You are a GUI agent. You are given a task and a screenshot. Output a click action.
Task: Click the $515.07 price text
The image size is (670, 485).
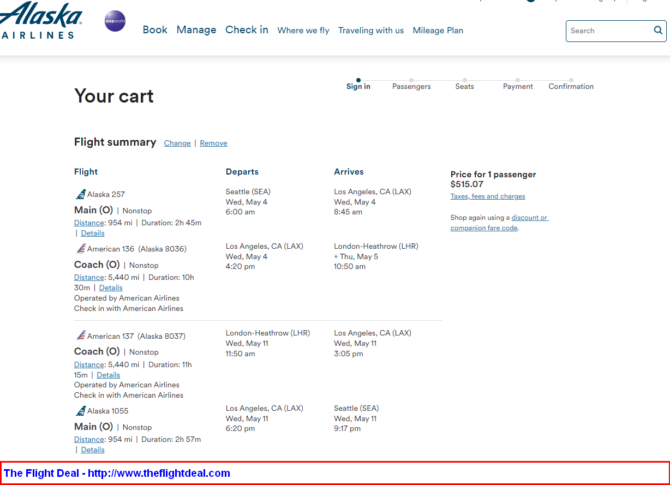[467, 184]
